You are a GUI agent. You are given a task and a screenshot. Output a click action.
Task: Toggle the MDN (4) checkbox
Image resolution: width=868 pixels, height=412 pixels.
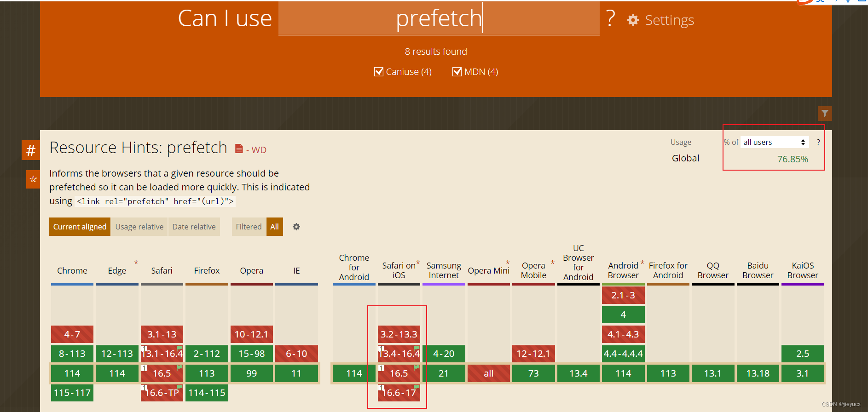[457, 72]
